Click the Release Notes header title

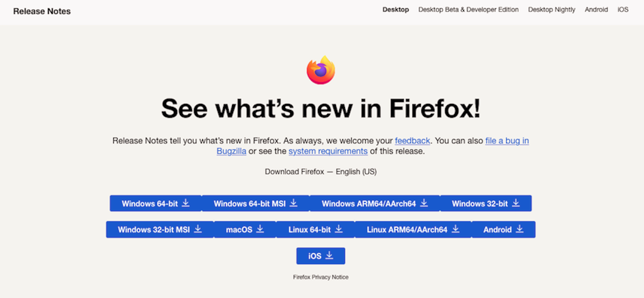pos(42,11)
